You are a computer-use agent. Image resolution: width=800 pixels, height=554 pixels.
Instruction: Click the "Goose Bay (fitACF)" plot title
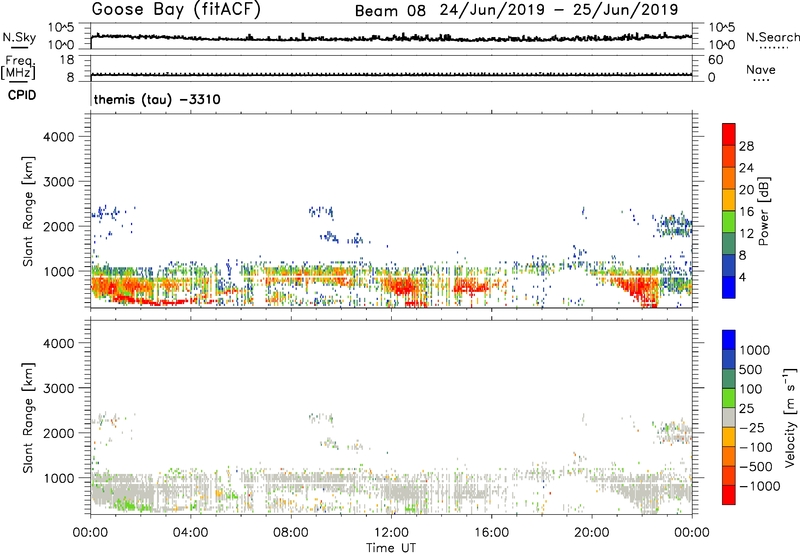pyautogui.click(x=176, y=10)
